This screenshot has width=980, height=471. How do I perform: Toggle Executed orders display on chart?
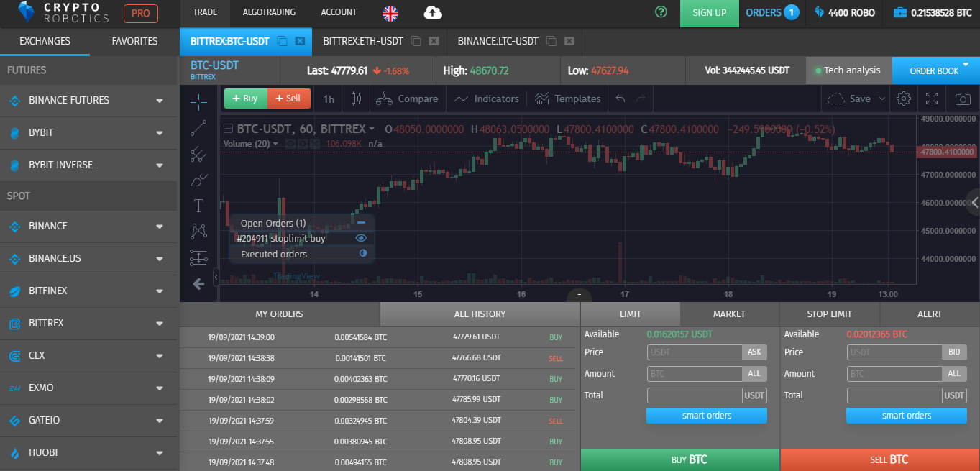[362, 253]
